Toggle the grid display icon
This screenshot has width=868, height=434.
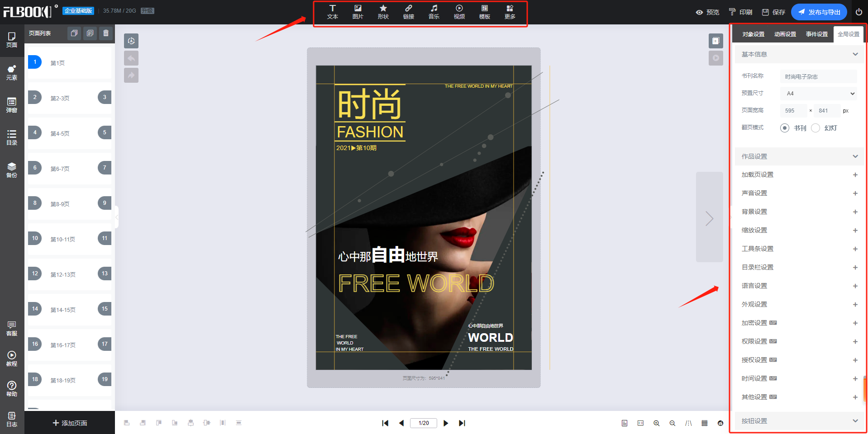pos(705,423)
